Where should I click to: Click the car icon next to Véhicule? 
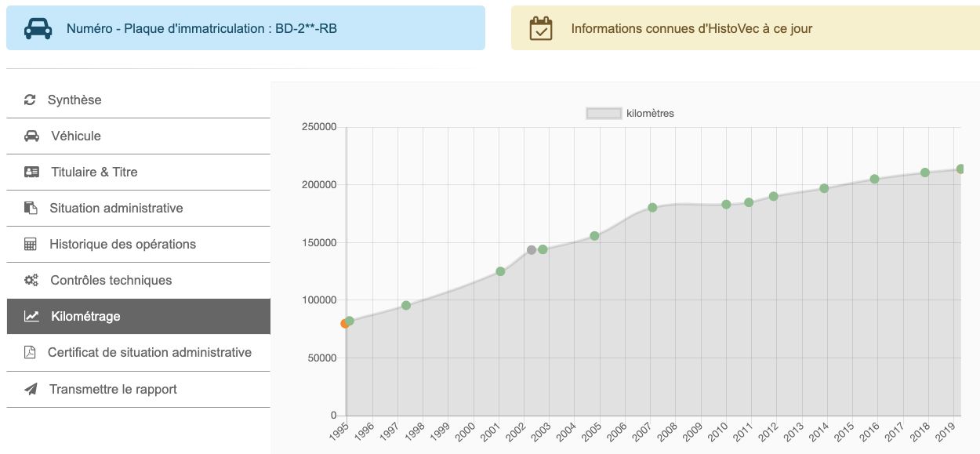(31, 136)
